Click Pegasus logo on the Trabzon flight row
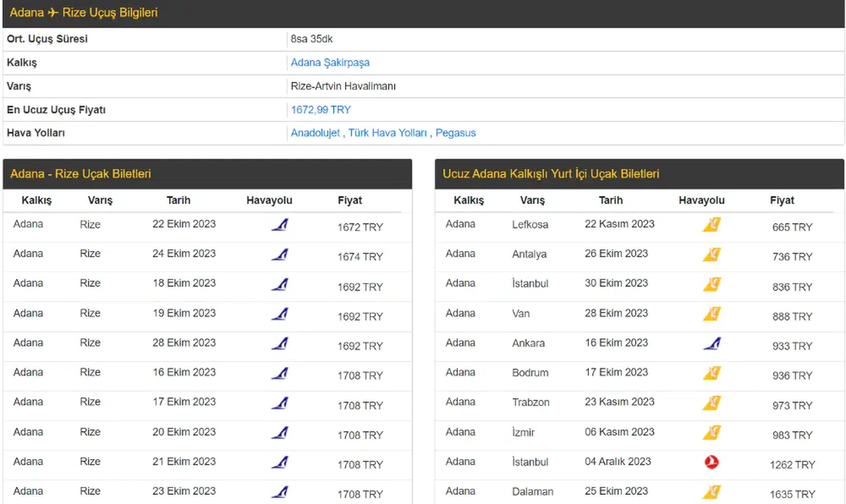Image resolution: width=846 pixels, height=504 pixels. (x=711, y=403)
